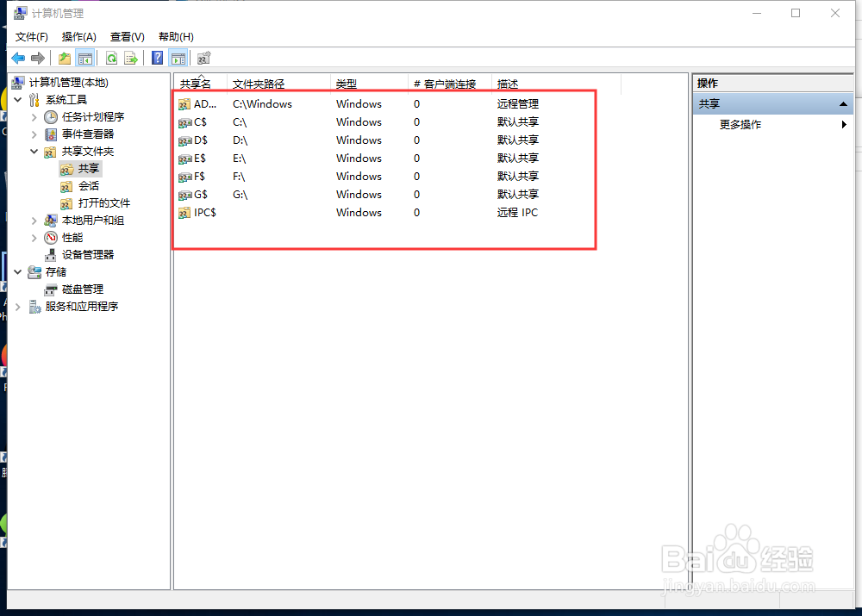The width and height of the screenshot is (862, 616).
Task: Toggle the Show/Hide Console Tree icon
Action: 85,58
